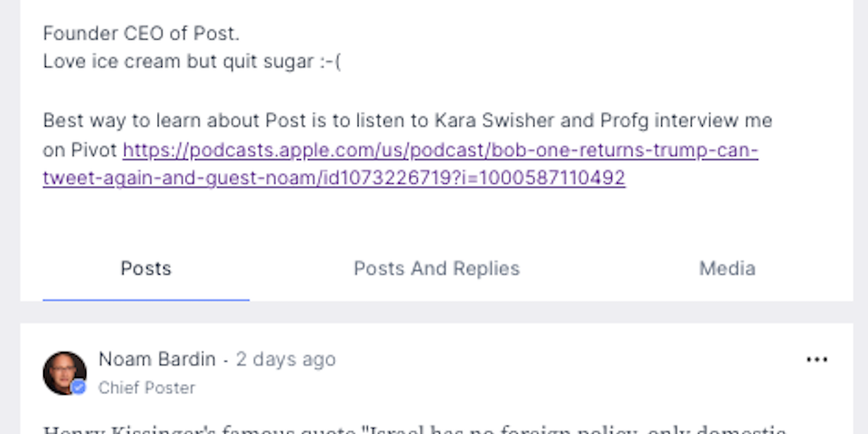
Task: Open the podcasts.apple.com Pivot link
Action: point(440,151)
